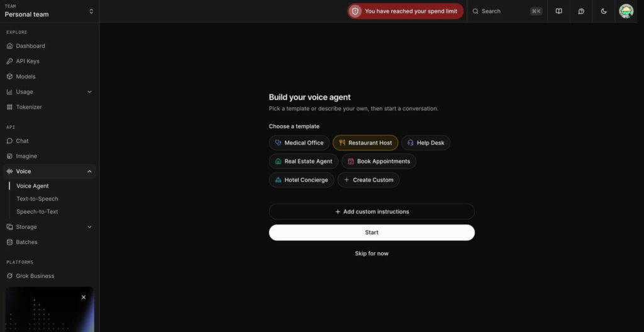Open Chat in the API section
Viewport: 644px width, 332px height.
(x=49, y=141)
